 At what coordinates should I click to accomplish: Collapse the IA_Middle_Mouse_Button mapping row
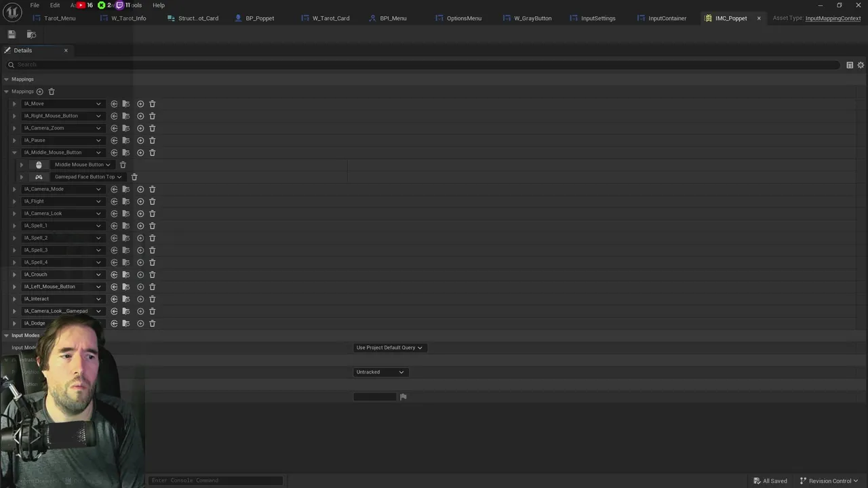click(14, 152)
